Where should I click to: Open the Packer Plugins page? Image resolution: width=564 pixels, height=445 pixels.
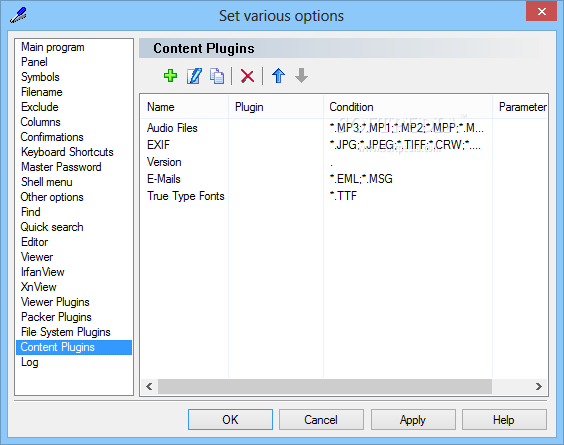point(56,317)
